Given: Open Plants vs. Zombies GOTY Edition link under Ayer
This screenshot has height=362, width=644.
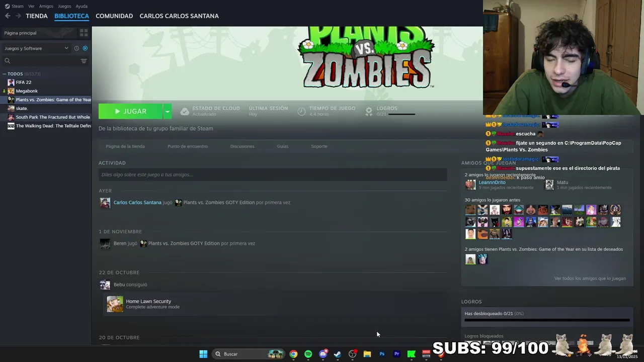Looking at the screenshot, I should pyautogui.click(x=219, y=203).
